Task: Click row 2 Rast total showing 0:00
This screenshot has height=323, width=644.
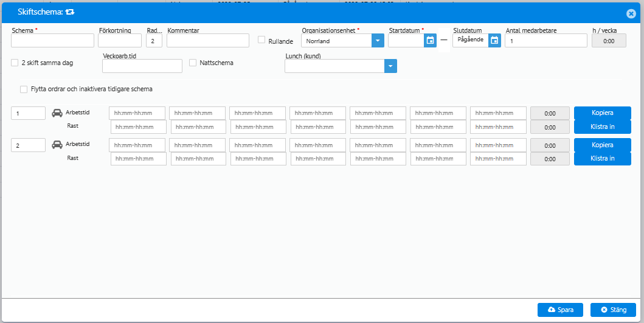Action: click(550, 159)
